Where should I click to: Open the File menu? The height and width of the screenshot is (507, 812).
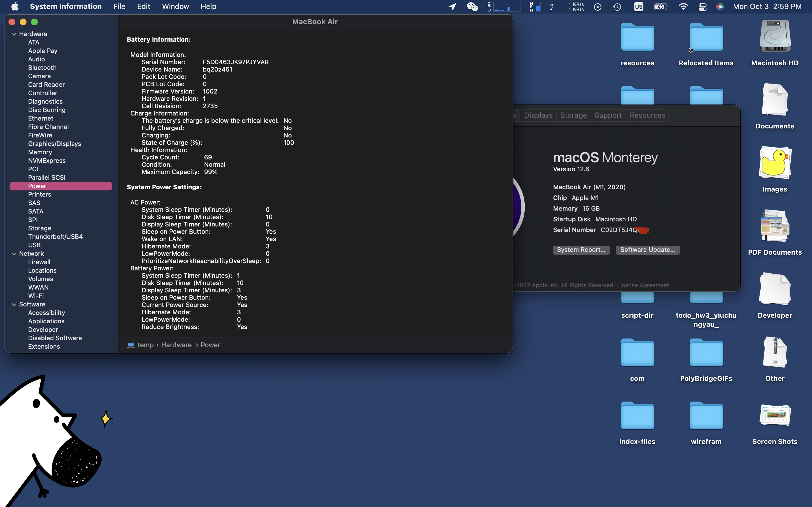click(x=119, y=7)
